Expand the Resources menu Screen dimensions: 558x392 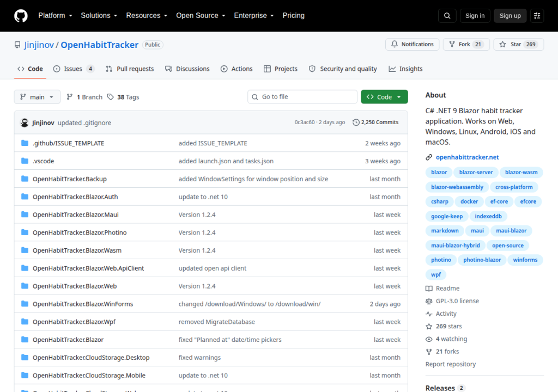point(147,16)
